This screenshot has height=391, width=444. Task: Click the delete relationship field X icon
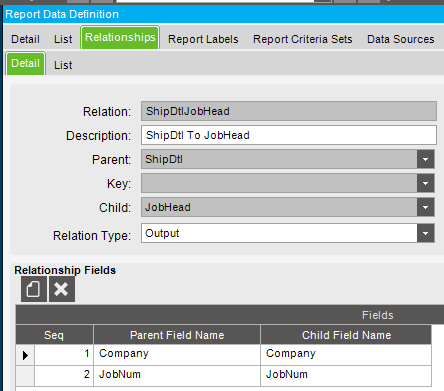pyautogui.click(x=62, y=289)
